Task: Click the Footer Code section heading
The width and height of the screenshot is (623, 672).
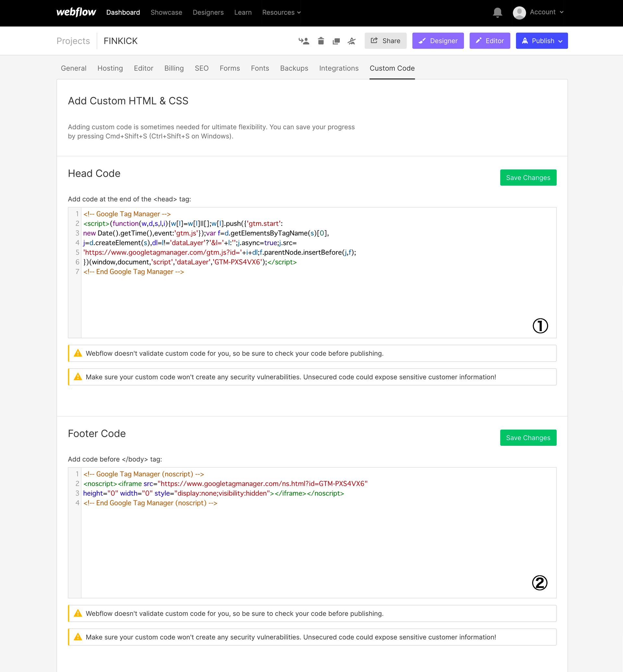Action: pyautogui.click(x=97, y=433)
